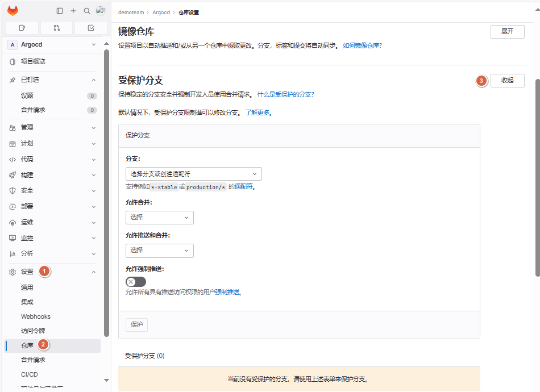This screenshot has width=540, height=392.
Task: Click the 保护 submit button
Action: coord(137,324)
